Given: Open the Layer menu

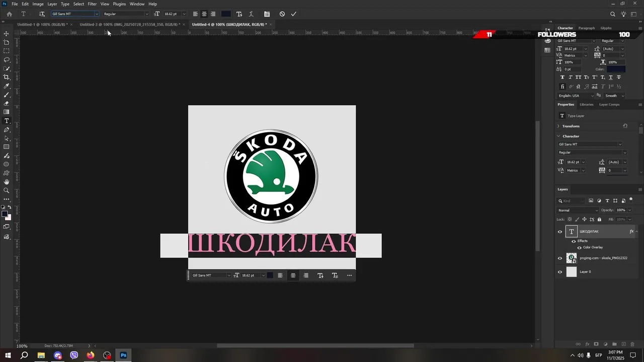Looking at the screenshot, I should coord(52,4).
